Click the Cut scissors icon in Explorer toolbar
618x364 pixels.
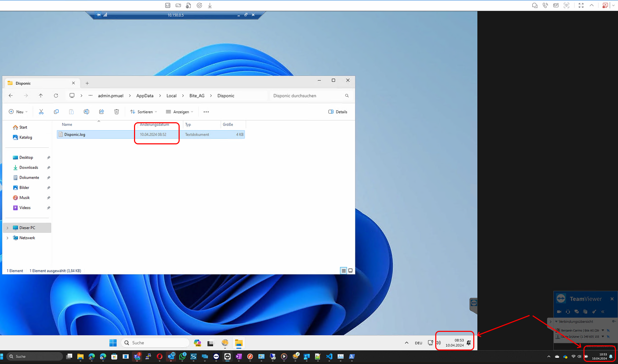coord(41,112)
